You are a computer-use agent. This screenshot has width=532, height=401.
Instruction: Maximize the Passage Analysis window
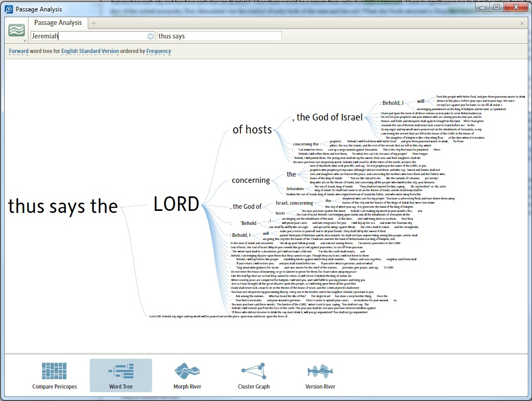[497, 7]
